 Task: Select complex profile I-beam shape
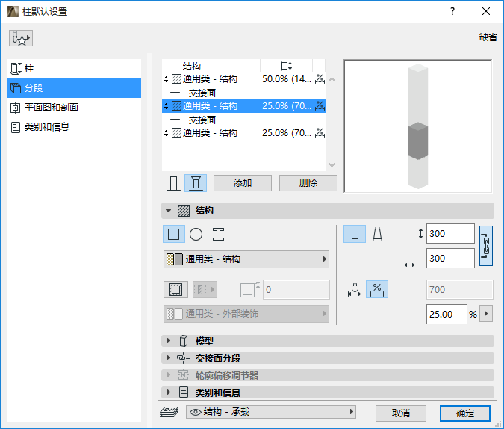[218, 234]
